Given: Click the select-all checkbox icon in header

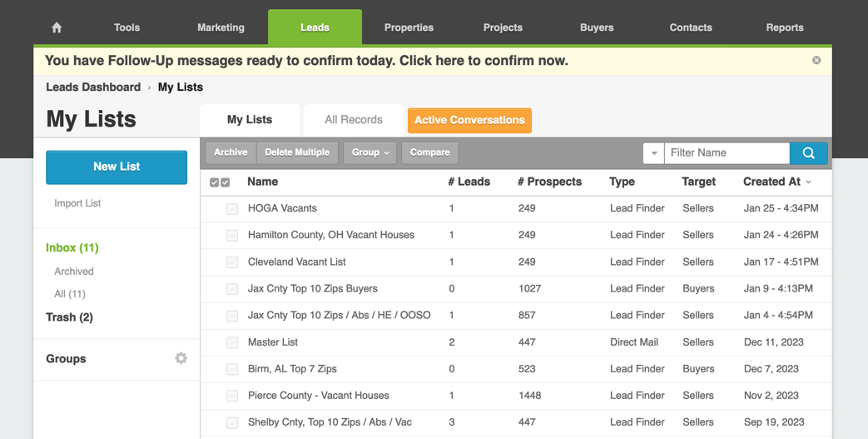Looking at the screenshot, I should pyautogui.click(x=220, y=182).
